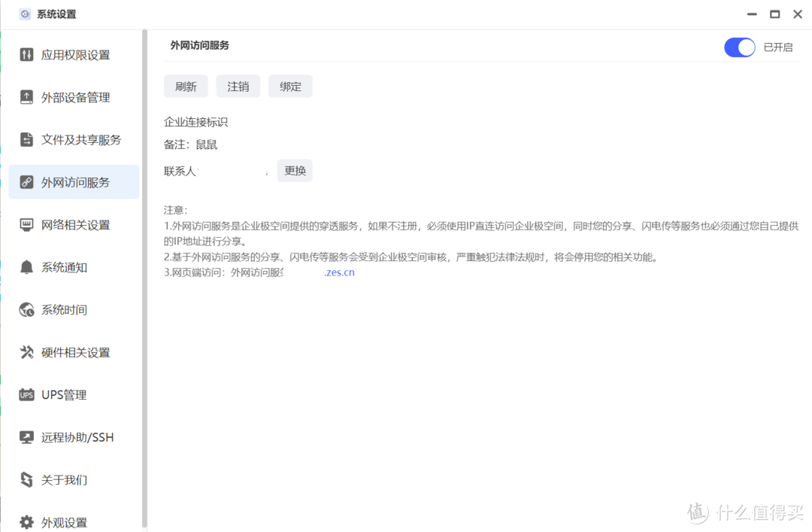Open 系统通知 settings page
812x532 pixels.
(x=74, y=267)
